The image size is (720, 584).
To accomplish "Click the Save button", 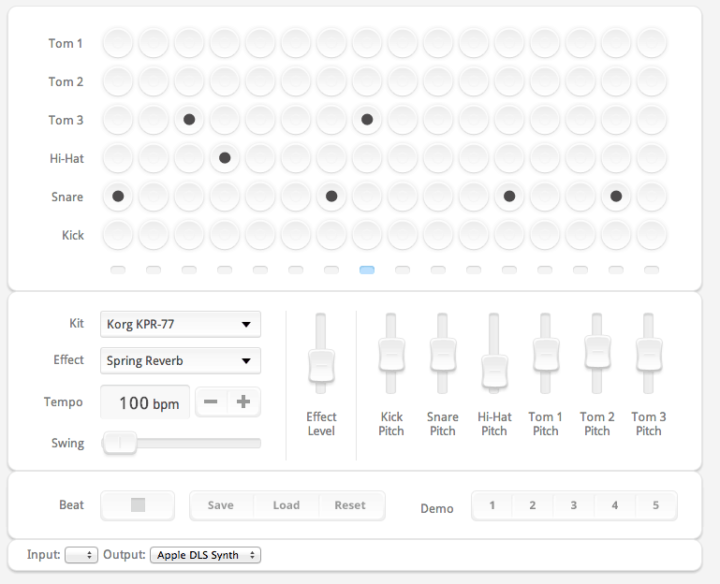I will point(221,505).
